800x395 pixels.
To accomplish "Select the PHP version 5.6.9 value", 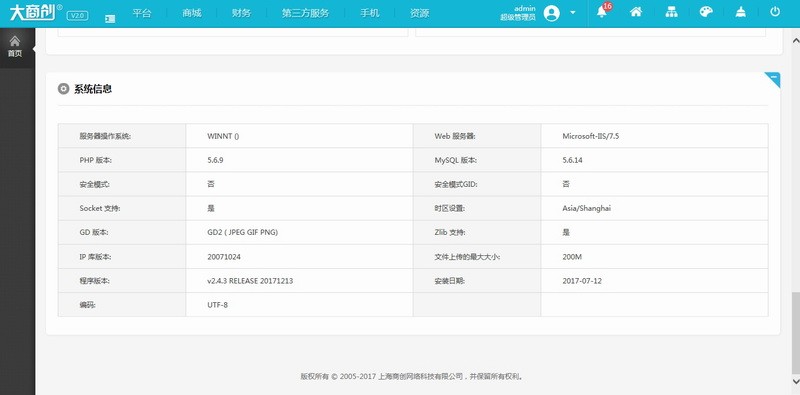I will (215, 160).
